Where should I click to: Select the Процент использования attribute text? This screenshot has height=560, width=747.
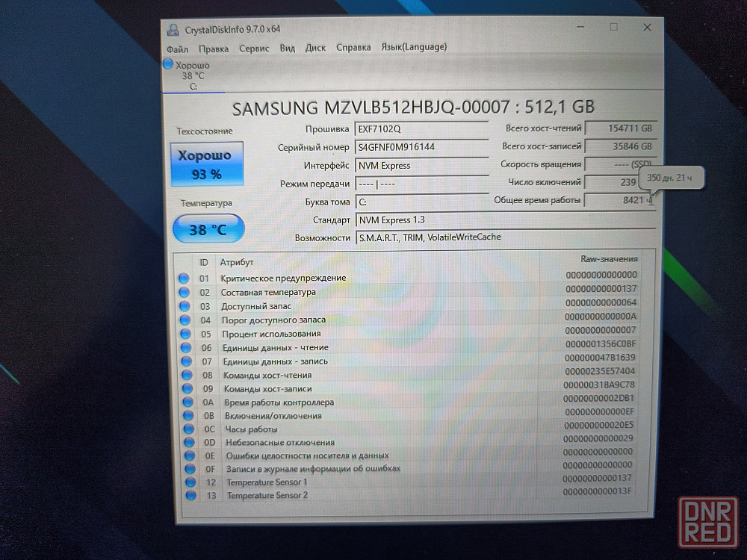[271, 333]
